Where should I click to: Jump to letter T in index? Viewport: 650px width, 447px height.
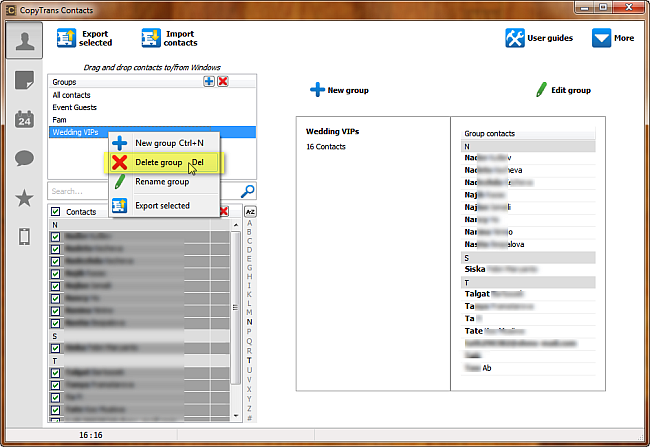(x=250, y=360)
